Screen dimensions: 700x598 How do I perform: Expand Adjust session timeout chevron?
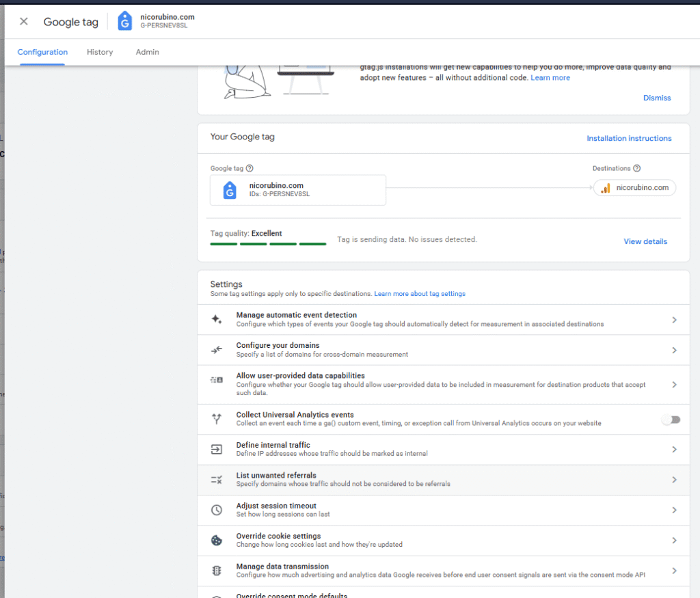[674, 510]
